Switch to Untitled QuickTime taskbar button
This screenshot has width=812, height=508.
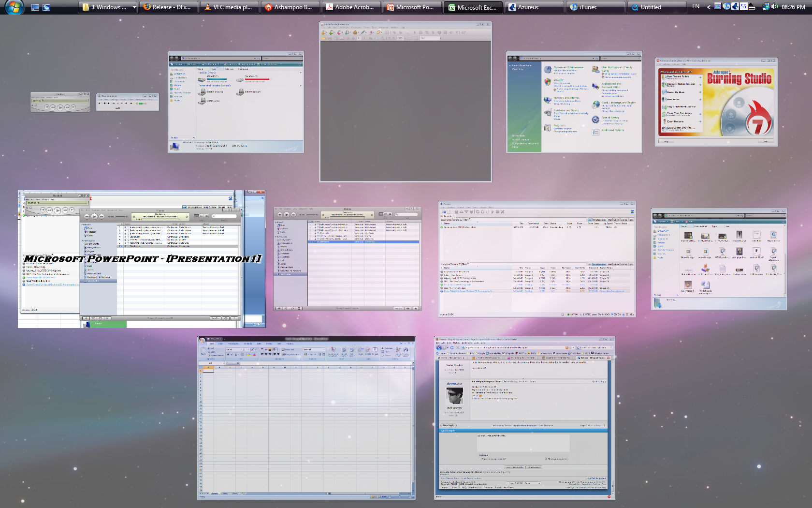(x=656, y=7)
